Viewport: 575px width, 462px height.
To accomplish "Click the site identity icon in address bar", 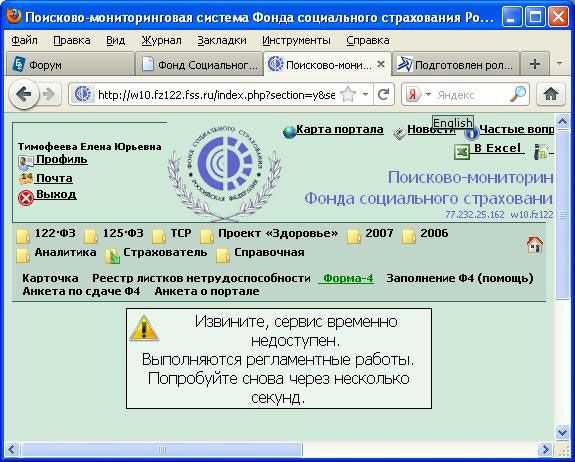I will pos(83,95).
